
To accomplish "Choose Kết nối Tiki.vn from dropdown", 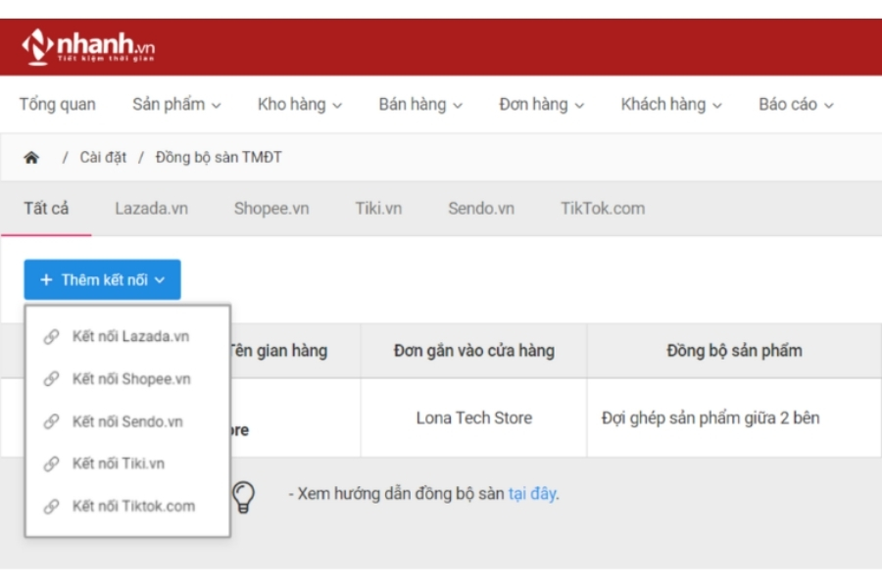I will (x=127, y=464).
